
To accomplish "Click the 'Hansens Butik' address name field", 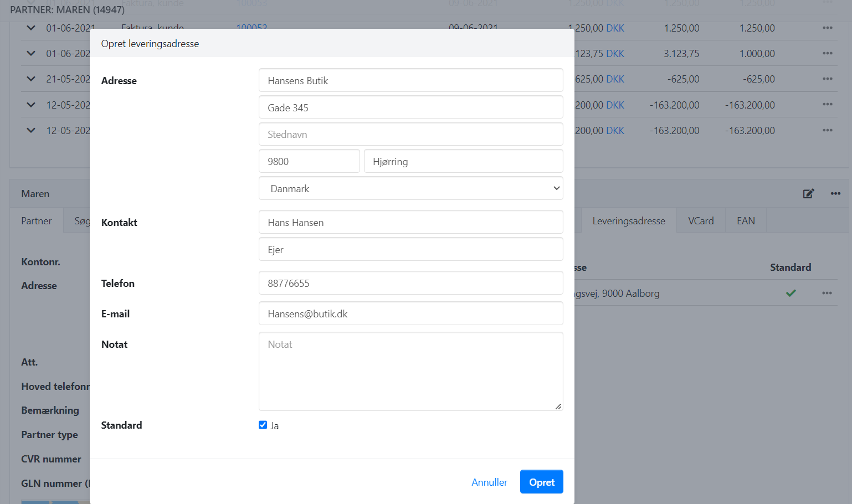I will coord(411,80).
